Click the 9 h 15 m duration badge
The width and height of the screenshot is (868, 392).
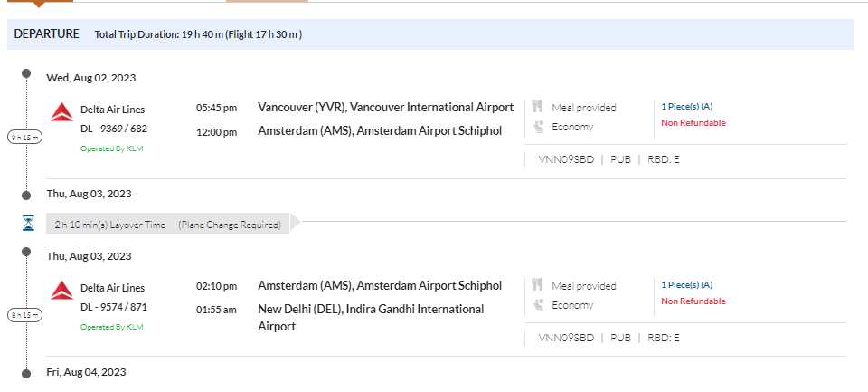click(26, 137)
